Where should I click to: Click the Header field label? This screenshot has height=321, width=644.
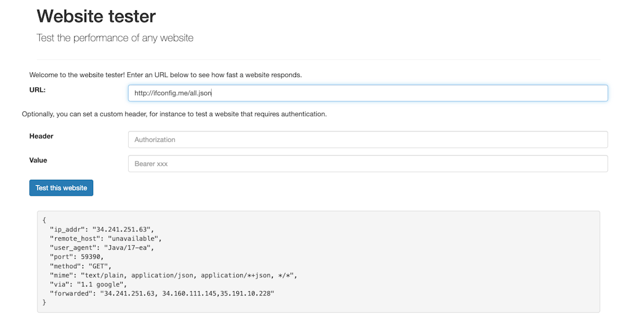click(41, 136)
